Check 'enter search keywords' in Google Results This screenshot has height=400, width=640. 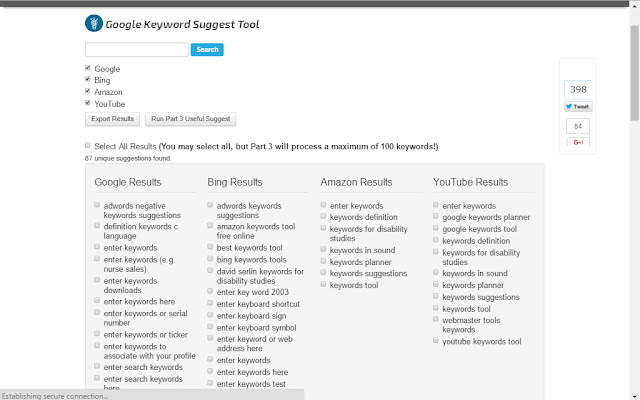(97, 366)
